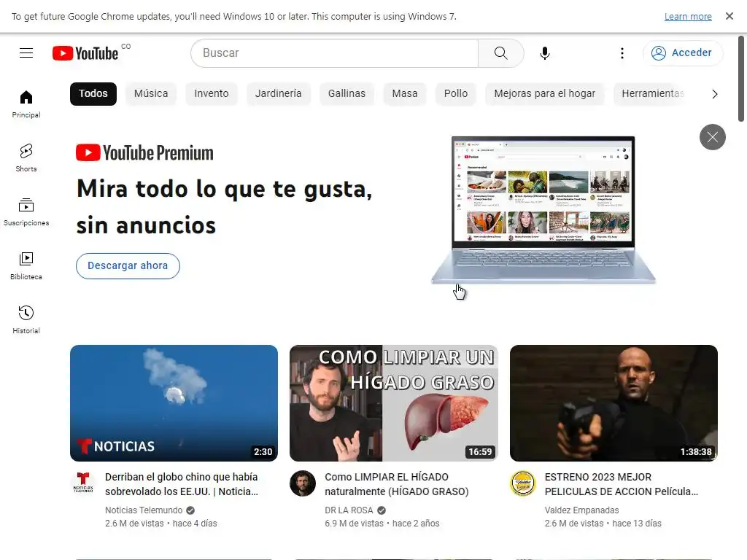Screen dimensions: 747x560
Task: Open Historial in the sidebar
Action: pyautogui.click(x=26, y=319)
